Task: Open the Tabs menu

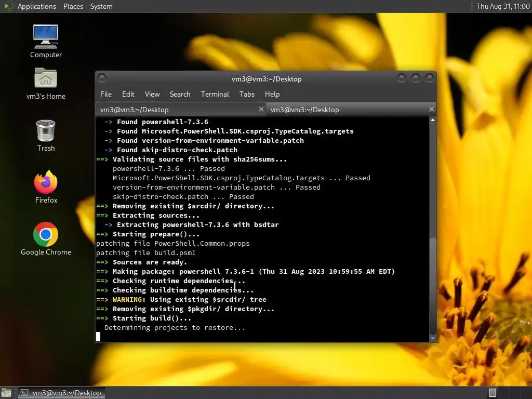Action: (x=247, y=95)
